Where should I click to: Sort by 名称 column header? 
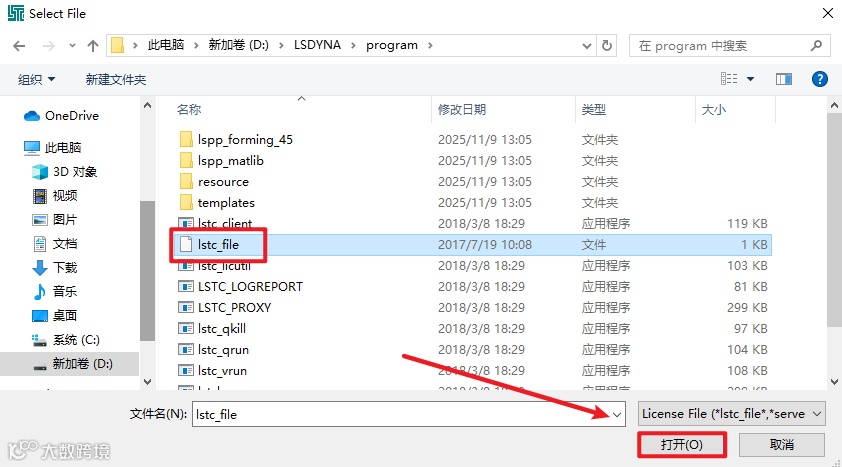pos(189,110)
